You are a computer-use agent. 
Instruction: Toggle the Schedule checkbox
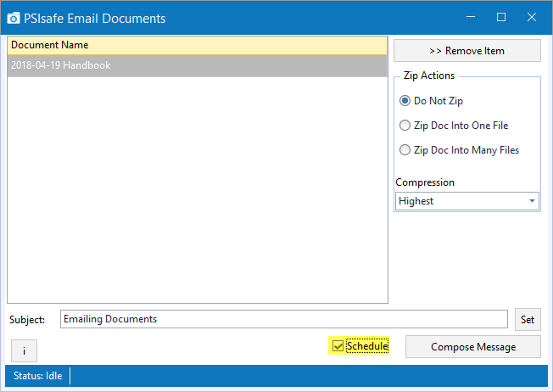tap(338, 346)
